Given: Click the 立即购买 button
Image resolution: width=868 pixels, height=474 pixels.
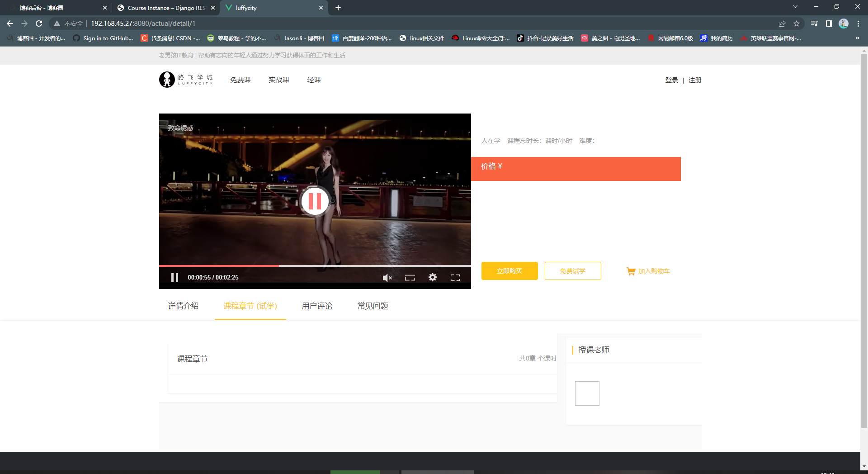Looking at the screenshot, I should tap(509, 271).
